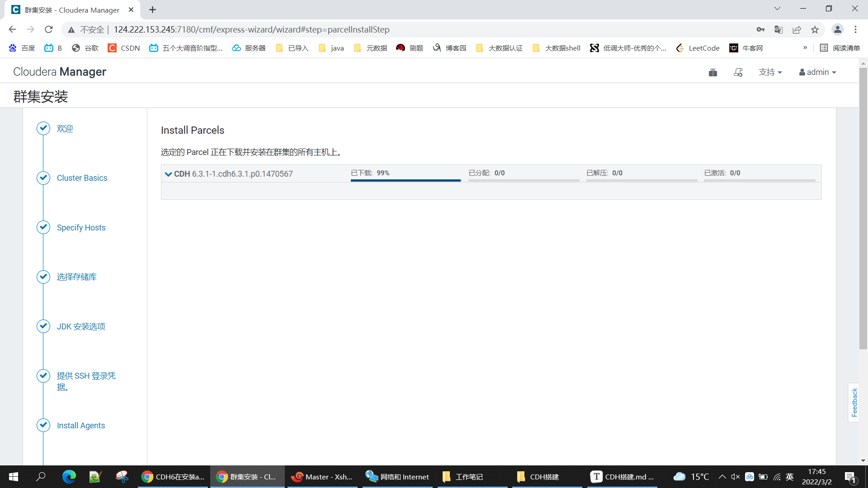Screen dimensions: 868x488
Task: Click the bookmark star icon
Action: pyautogui.click(x=815, y=30)
